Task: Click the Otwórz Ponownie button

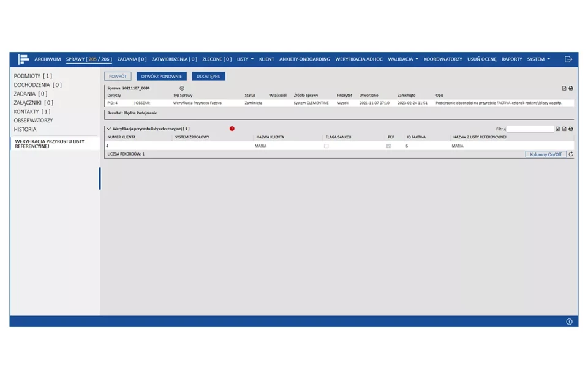Action: (162, 77)
